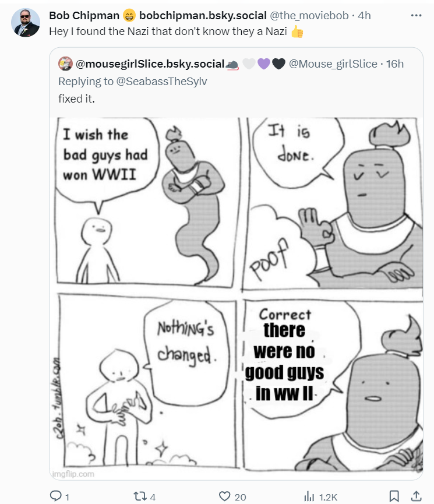
Task: Click the 20 likes count
Action: (x=240, y=497)
